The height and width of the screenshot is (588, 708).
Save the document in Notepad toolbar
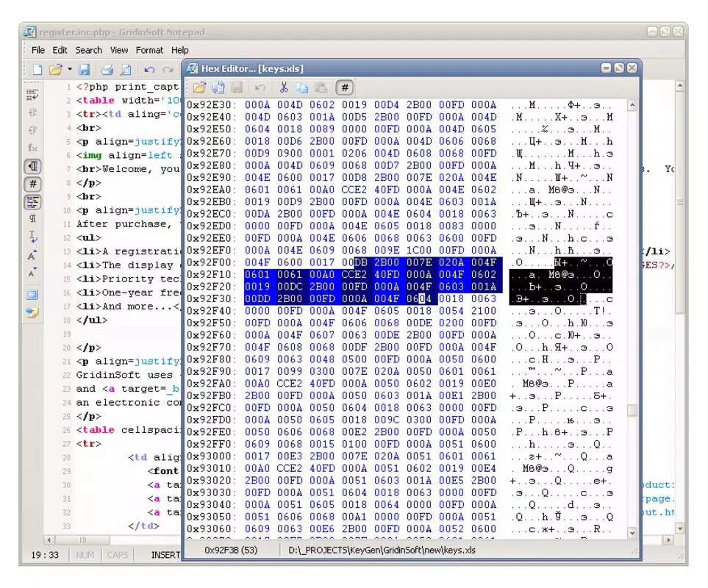[84, 70]
